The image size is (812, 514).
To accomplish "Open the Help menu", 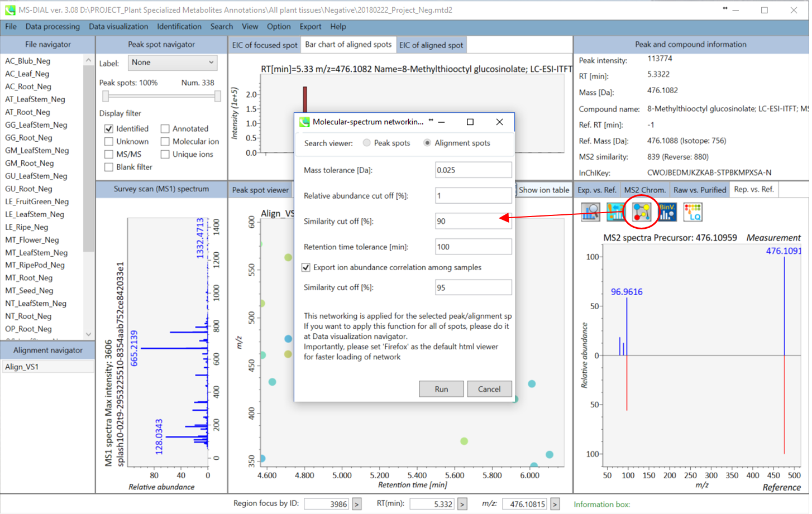I will pyautogui.click(x=338, y=26).
